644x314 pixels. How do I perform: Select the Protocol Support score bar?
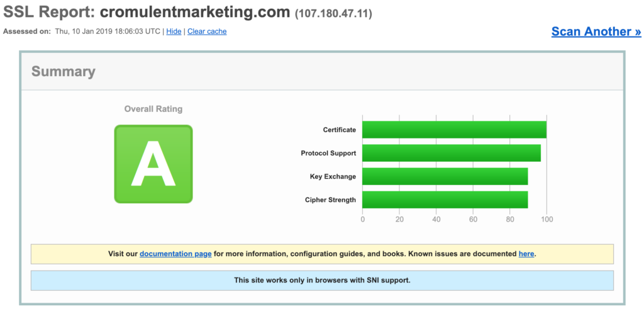[x=451, y=153]
